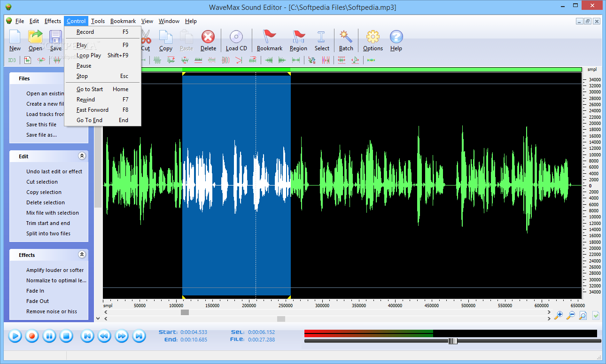Add a bookmark with the Bookmark flag icon
Image resolution: width=606 pixels, height=364 pixels.
point(270,40)
